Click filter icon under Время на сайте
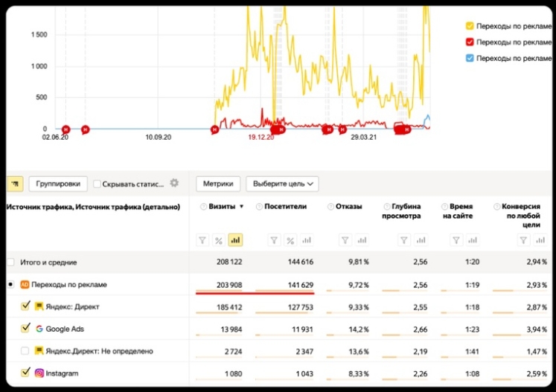Image resolution: width=556 pixels, height=392 pixels. coord(456,240)
